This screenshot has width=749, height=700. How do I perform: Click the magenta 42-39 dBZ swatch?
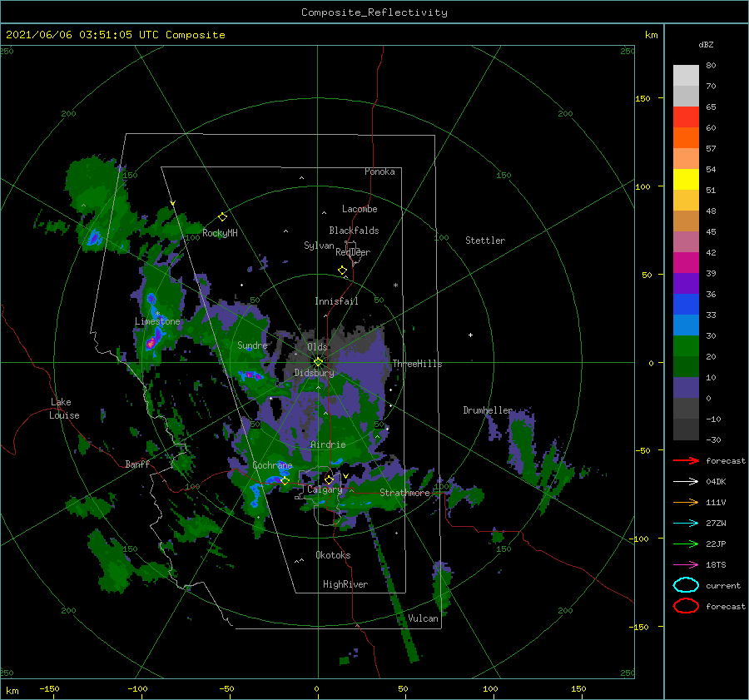686,263
